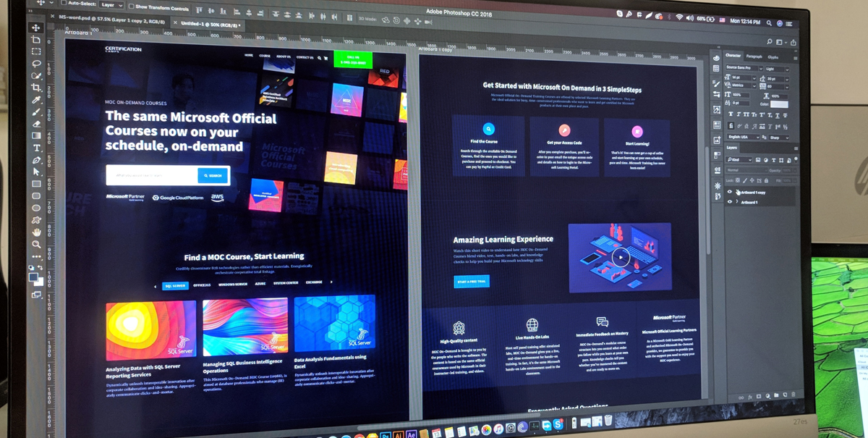Click the foreground color swatch

(x=33, y=276)
